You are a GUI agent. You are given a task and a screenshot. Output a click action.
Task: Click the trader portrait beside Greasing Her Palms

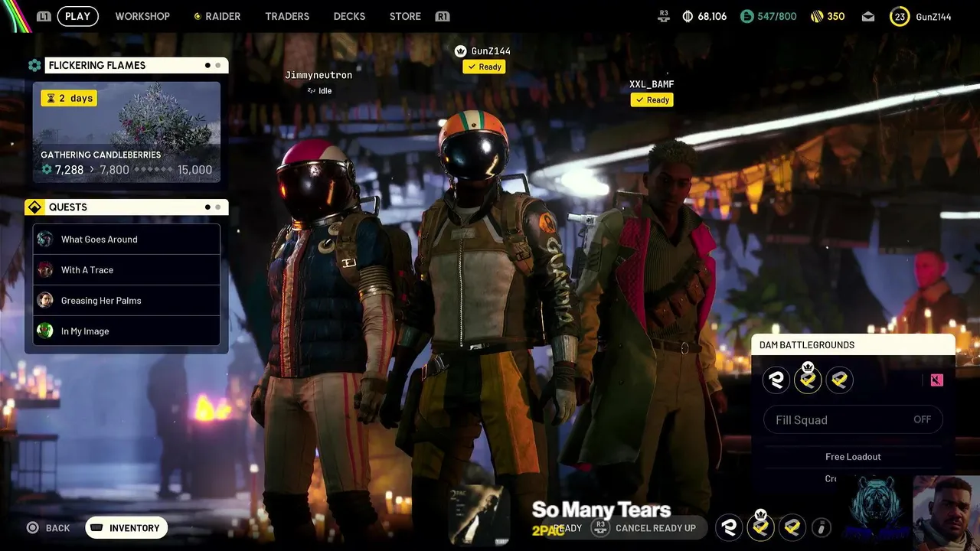(45, 301)
